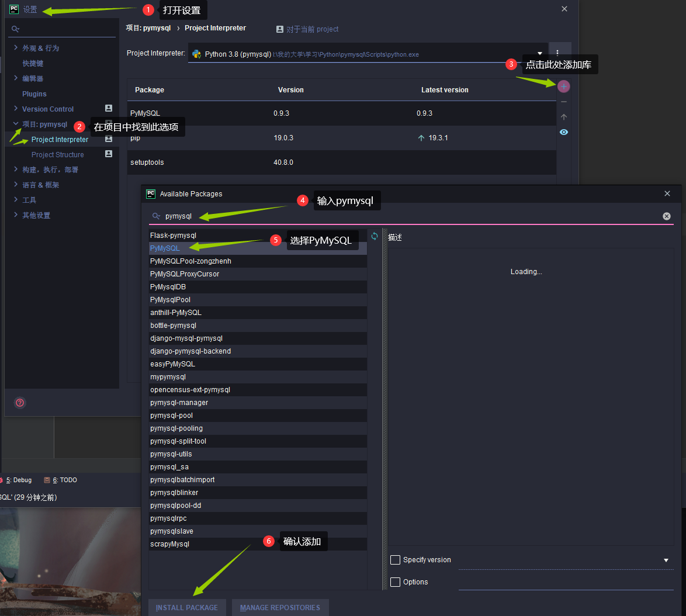Select opencensus-ext-pymysql package
Image resolution: width=686 pixels, height=616 pixels.
coord(258,390)
